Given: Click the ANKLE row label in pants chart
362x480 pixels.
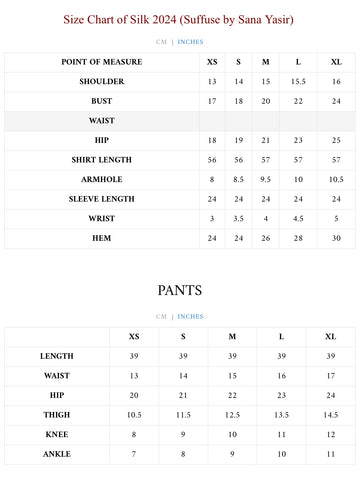Looking at the screenshot, I should pyautogui.click(x=57, y=454).
